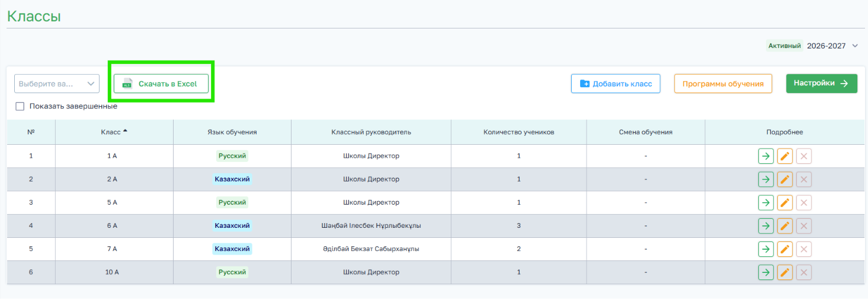
Task: Open details arrow for class 1 А
Action: click(766, 156)
